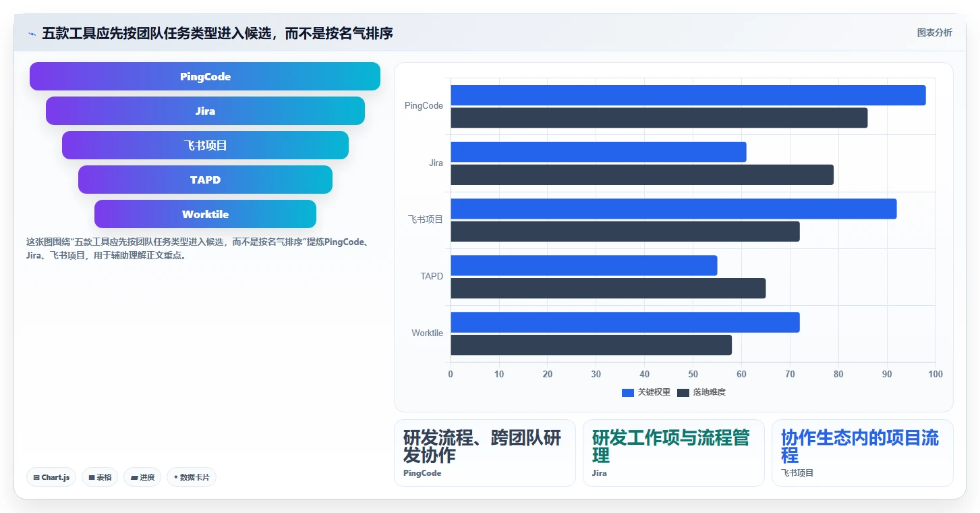Select the TAPD funnel bar
This screenshot has height=513, width=980.
click(205, 180)
